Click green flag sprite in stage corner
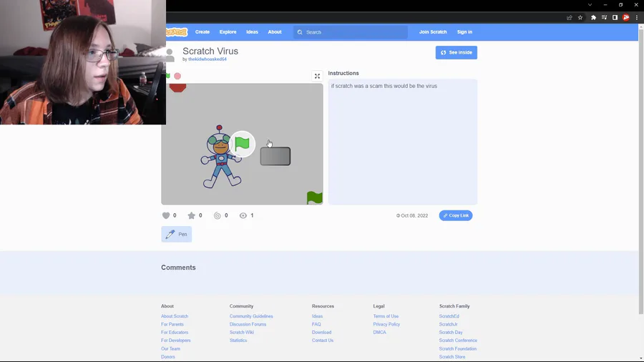The height and width of the screenshot is (362, 644). (x=315, y=198)
